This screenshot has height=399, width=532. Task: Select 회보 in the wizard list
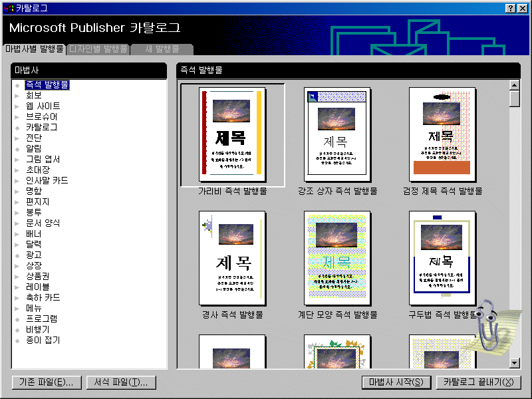(34, 95)
